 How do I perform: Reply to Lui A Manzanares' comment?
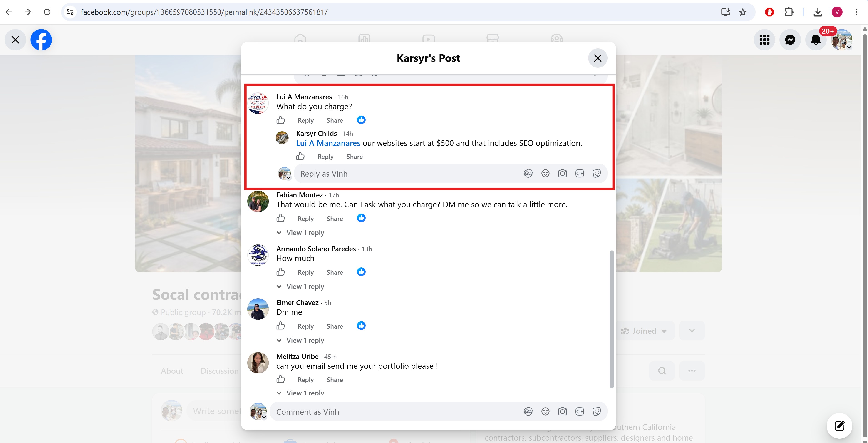pyautogui.click(x=306, y=120)
